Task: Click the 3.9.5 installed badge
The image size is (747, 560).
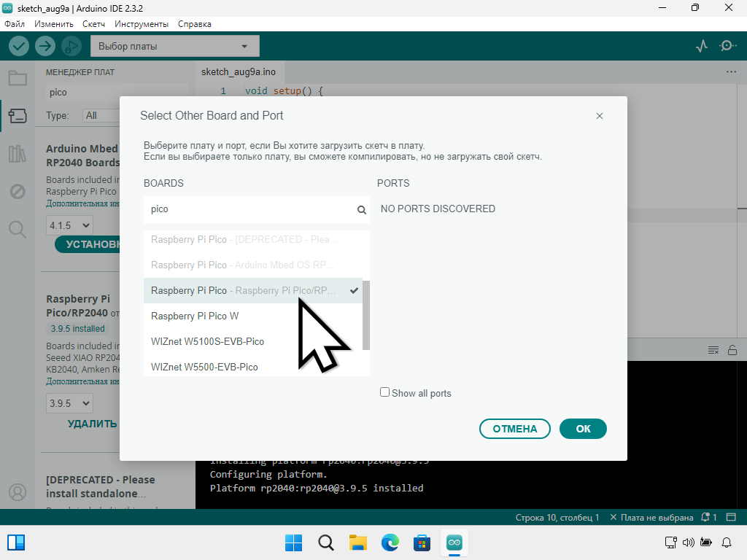Action: 77,329
